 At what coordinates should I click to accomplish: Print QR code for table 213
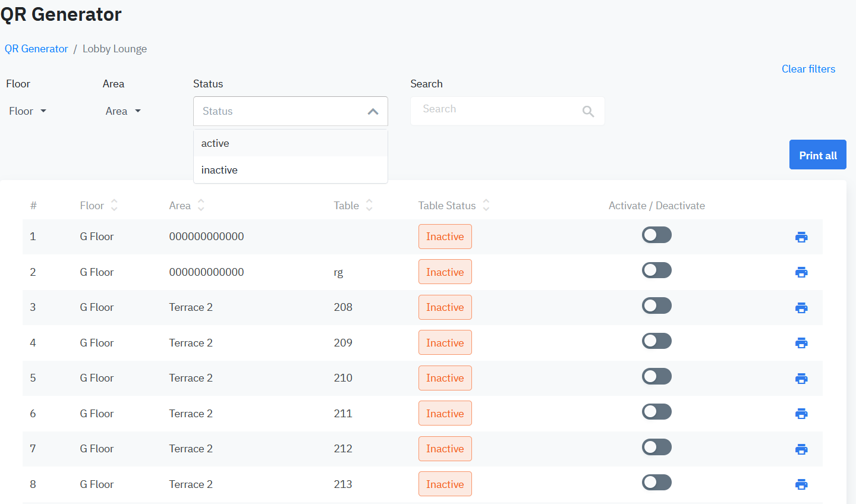click(801, 484)
